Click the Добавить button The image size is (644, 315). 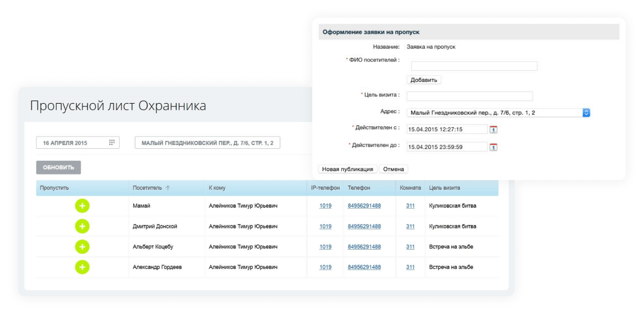423,80
